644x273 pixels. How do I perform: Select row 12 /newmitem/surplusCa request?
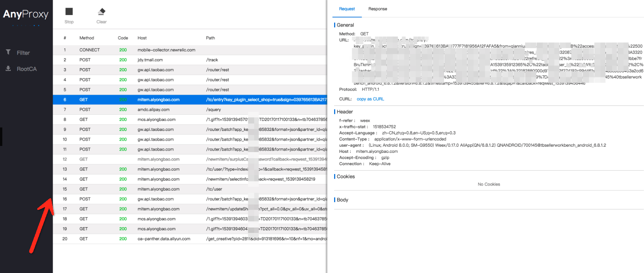click(190, 159)
